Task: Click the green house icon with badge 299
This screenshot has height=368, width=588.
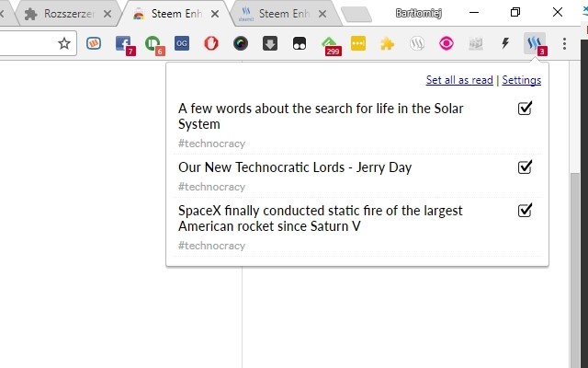Action: [329, 43]
